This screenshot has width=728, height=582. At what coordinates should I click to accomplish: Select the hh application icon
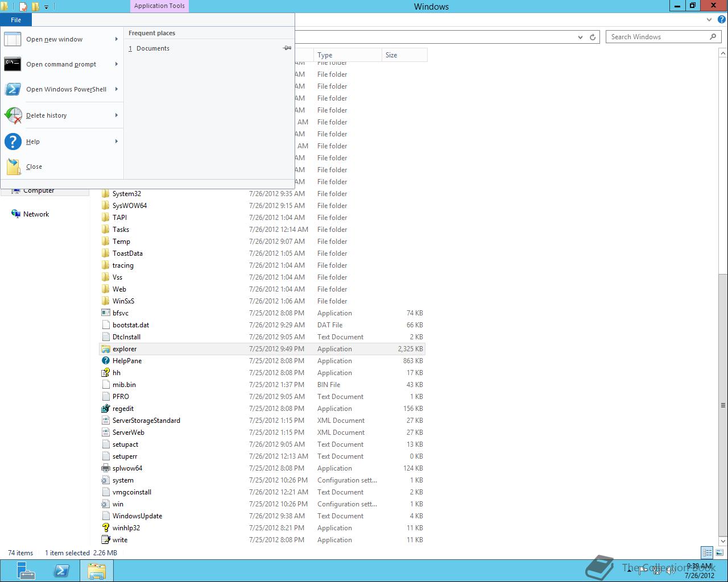[105, 373]
